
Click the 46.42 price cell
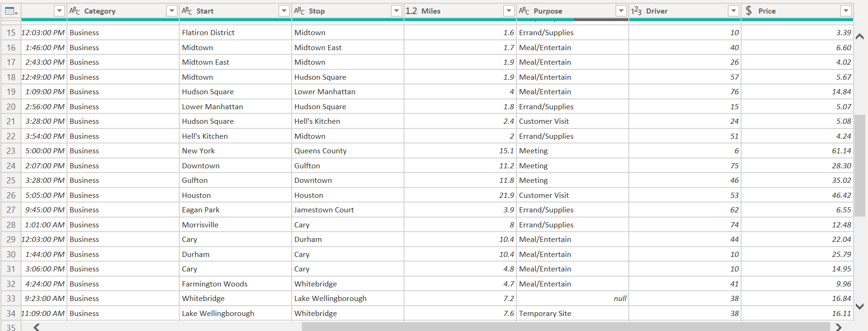(x=797, y=195)
